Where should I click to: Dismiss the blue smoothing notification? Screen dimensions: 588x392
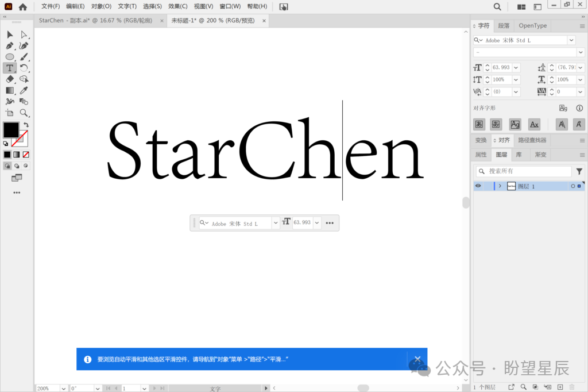[x=417, y=359]
